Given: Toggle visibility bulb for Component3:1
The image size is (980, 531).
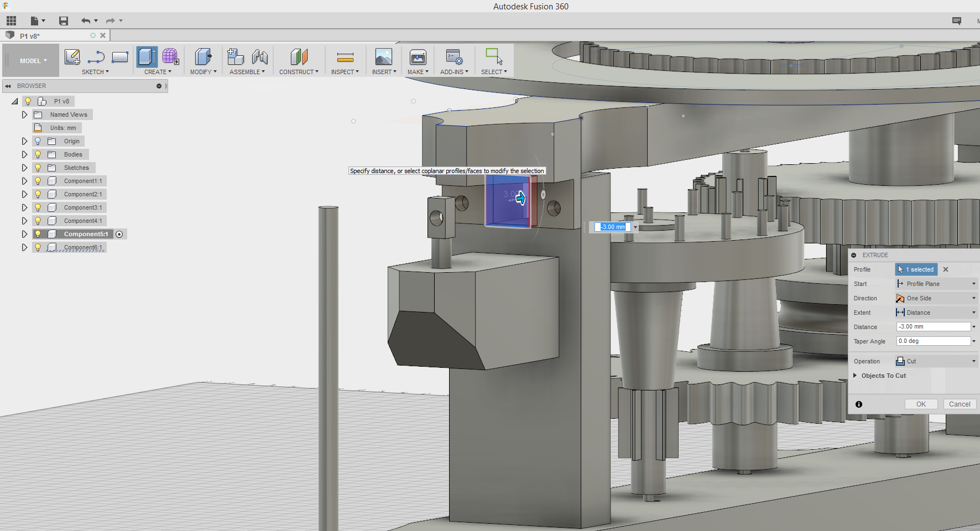Looking at the screenshot, I should tap(38, 207).
